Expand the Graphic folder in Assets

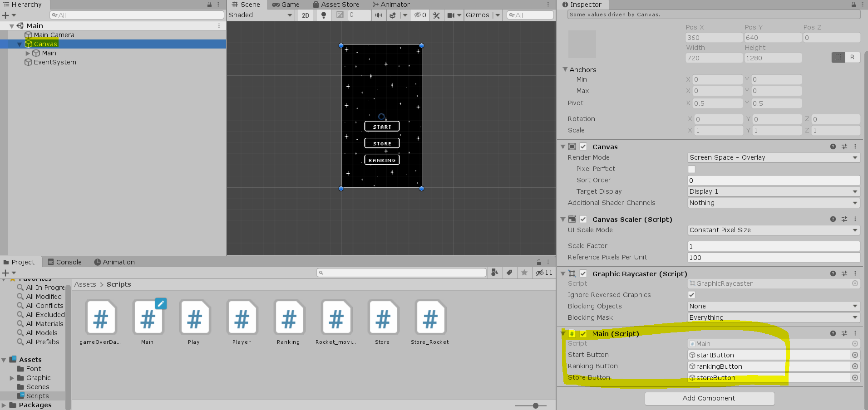point(12,378)
